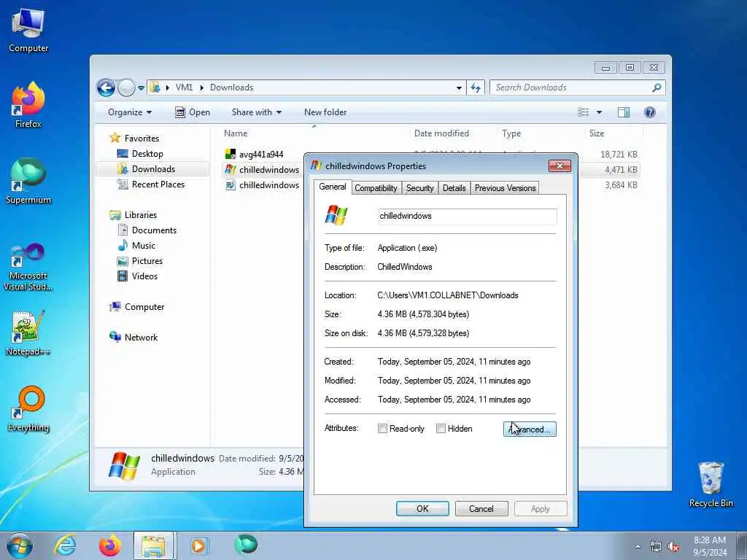Open the Share with dropdown menu
747x560 pixels.
tap(256, 112)
